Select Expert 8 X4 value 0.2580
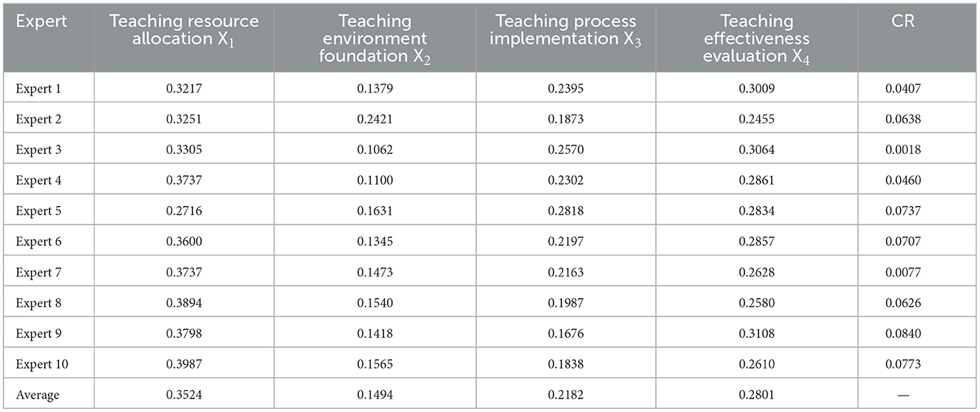The image size is (980, 412). pos(756,303)
